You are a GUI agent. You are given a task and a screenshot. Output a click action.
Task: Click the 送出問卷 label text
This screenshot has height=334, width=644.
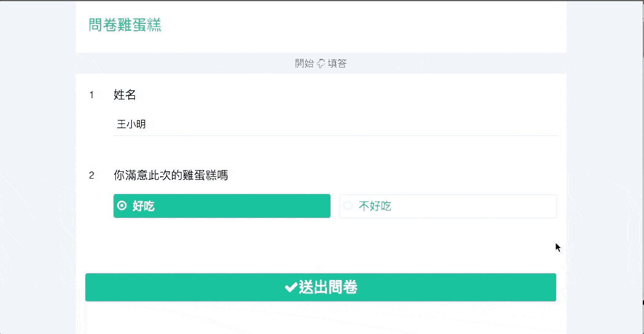[x=328, y=287]
